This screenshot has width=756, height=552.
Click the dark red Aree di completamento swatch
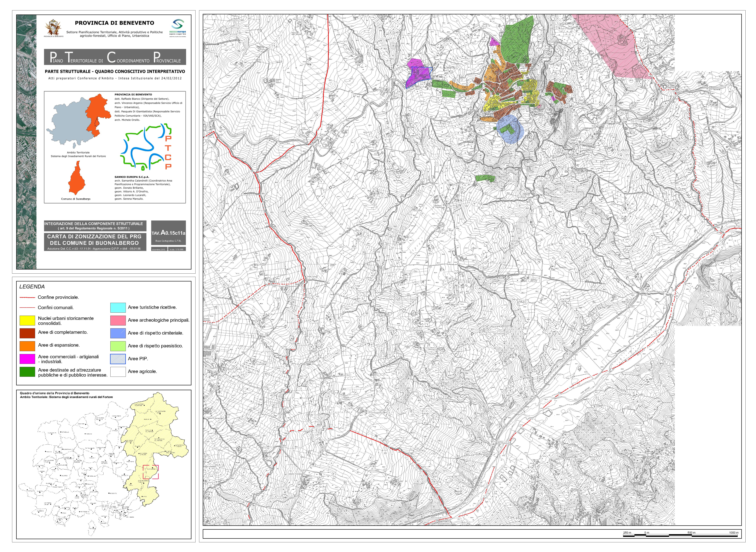[x=27, y=333]
